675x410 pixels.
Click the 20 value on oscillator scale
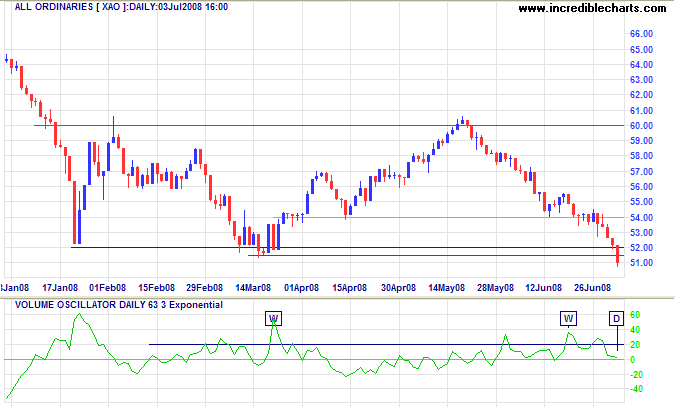635,345
